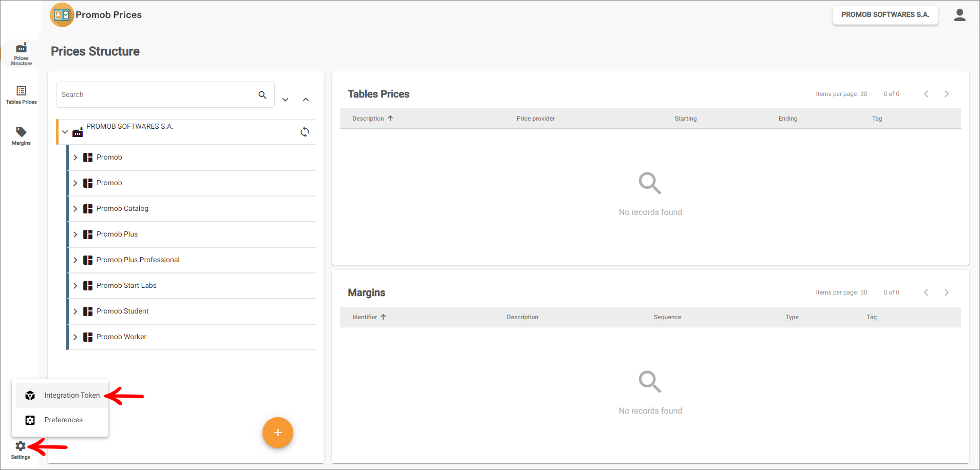Expand the Promob Catalog node
The image size is (980, 470).
click(76, 209)
